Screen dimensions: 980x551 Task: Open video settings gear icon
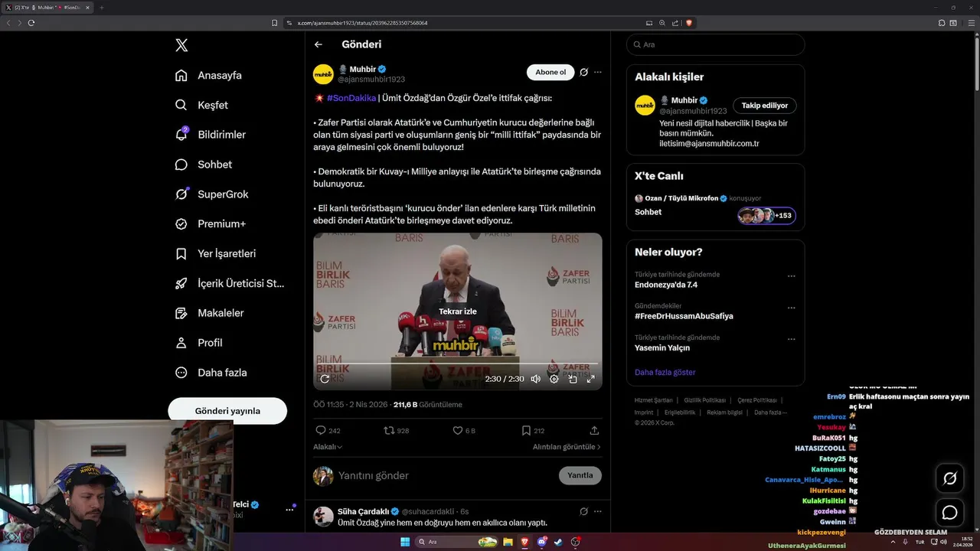point(554,379)
